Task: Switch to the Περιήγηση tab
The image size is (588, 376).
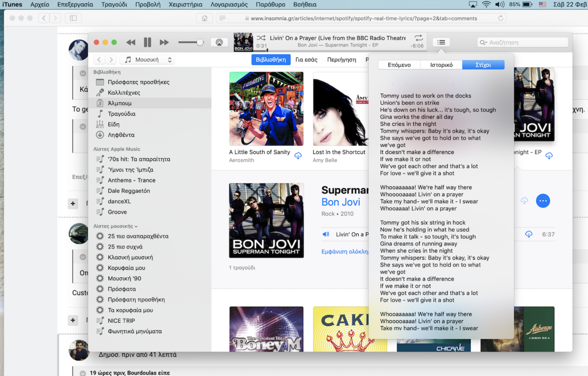Action: pyautogui.click(x=342, y=60)
